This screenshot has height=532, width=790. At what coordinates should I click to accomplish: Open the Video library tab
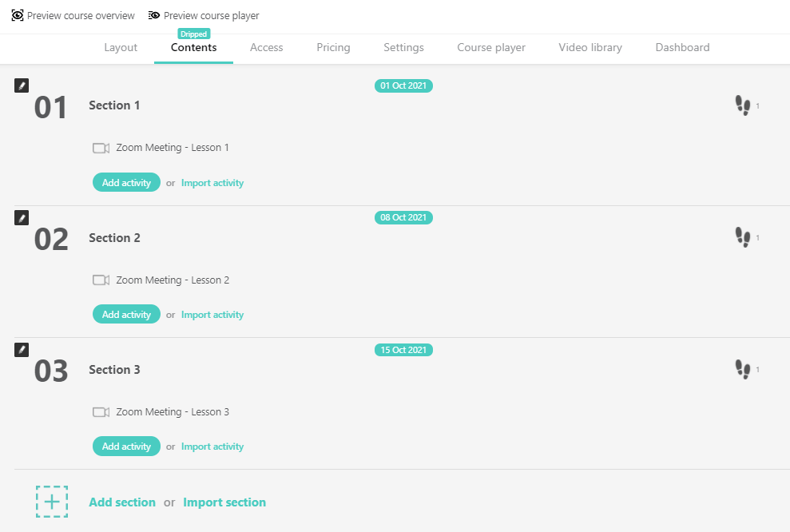pyautogui.click(x=590, y=47)
